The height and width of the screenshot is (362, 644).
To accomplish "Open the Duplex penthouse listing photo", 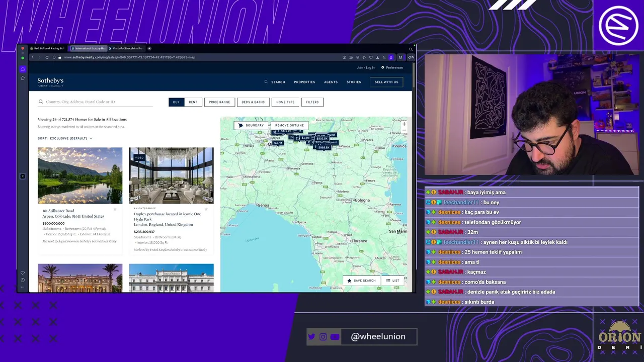I will pyautogui.click(x=171, y=175).
